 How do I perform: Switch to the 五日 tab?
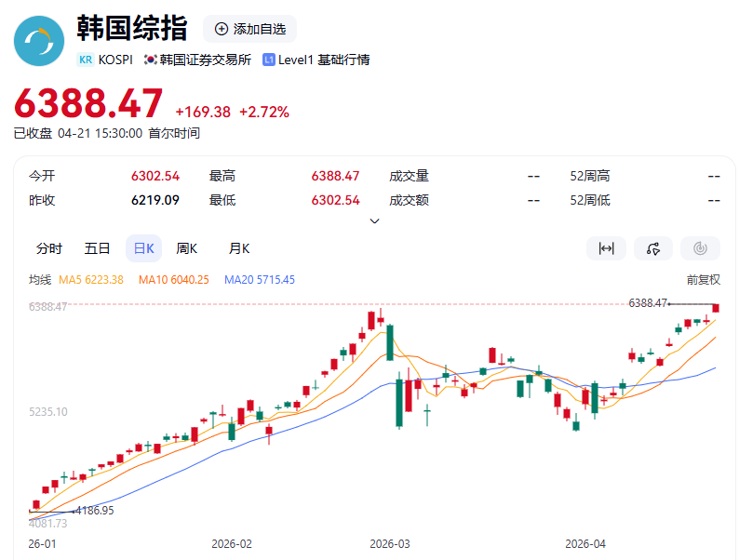click(97, 248)
